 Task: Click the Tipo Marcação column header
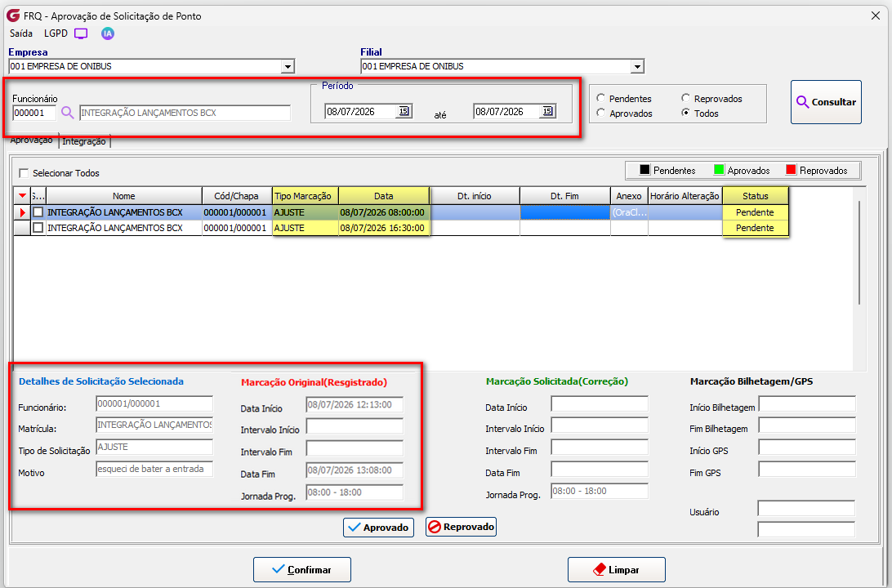305,196
